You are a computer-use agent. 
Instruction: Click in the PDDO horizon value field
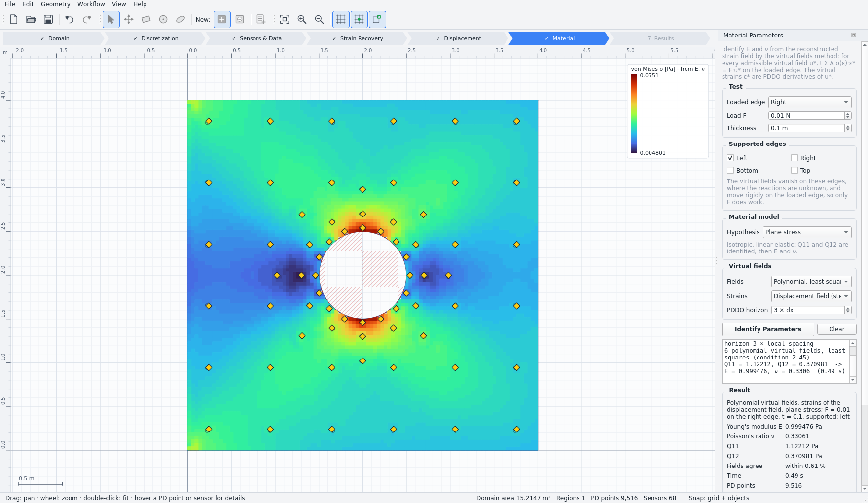click(x=808, y=310)
